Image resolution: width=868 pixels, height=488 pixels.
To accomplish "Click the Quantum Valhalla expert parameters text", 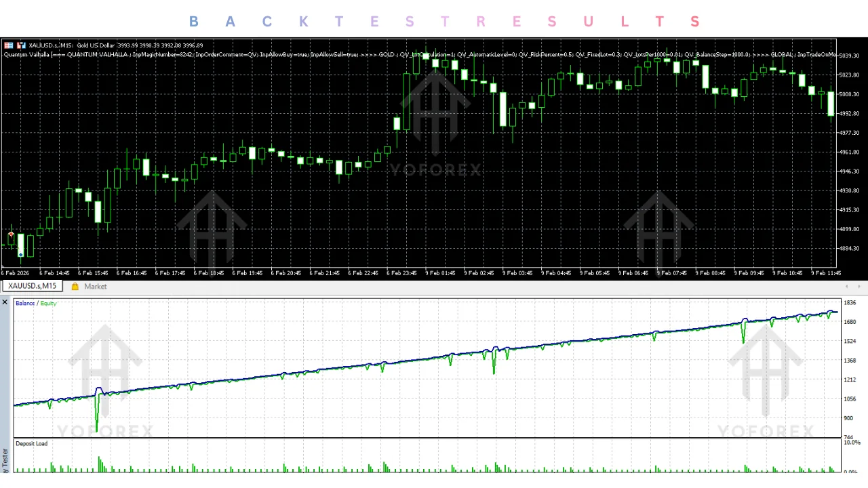I will point(420,54).
